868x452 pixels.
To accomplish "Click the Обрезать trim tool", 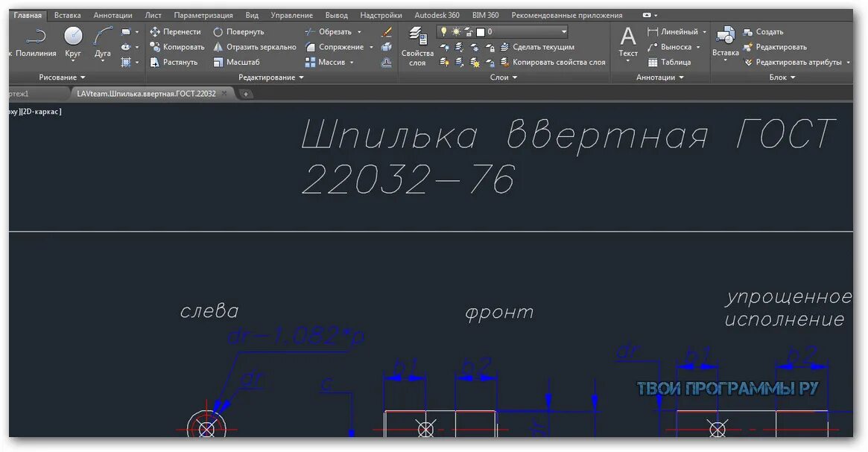I will [x=329, y=32].
